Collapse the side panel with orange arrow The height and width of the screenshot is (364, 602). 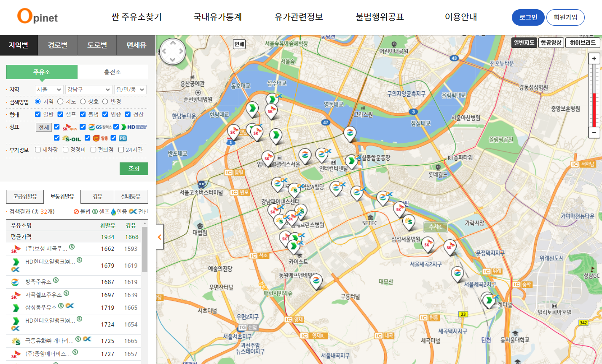coord(160,237)
